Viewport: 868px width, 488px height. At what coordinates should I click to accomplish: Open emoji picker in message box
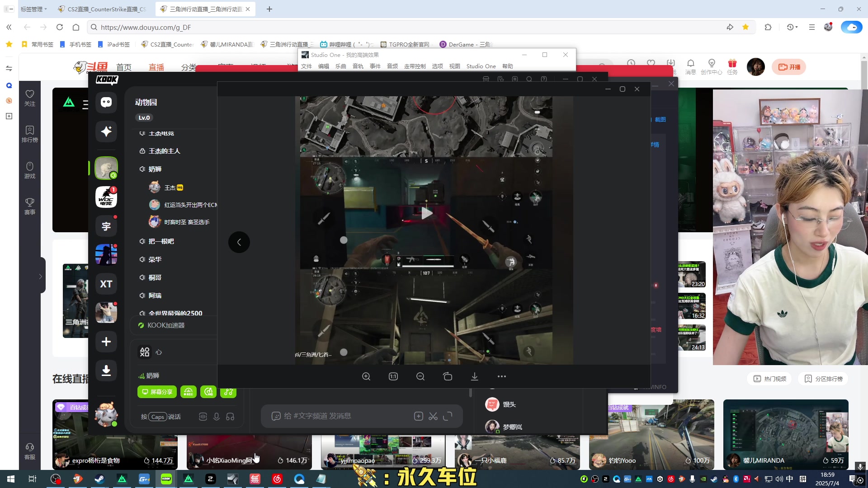tap(276, 416)
